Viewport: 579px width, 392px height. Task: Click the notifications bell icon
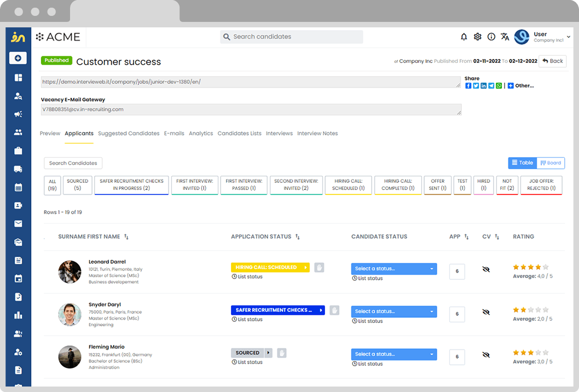(464, 37)
